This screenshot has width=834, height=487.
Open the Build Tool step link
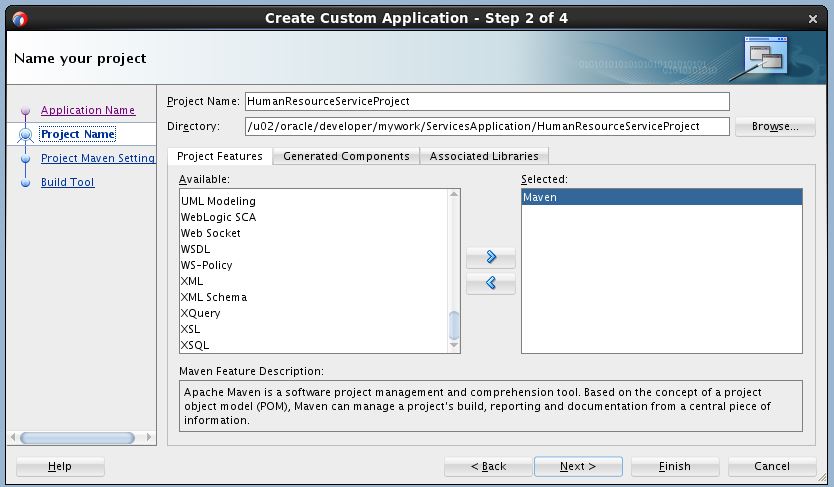coord(67,182)
